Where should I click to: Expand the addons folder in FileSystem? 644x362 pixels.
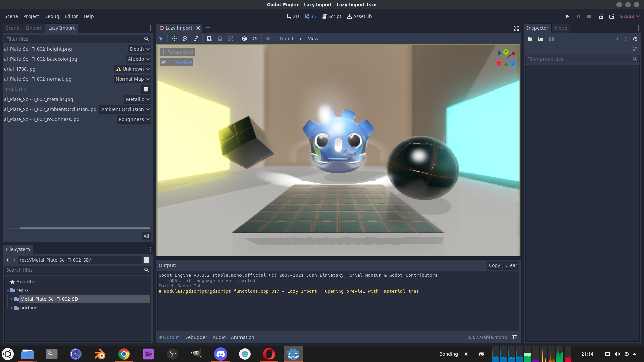(11, 308)
